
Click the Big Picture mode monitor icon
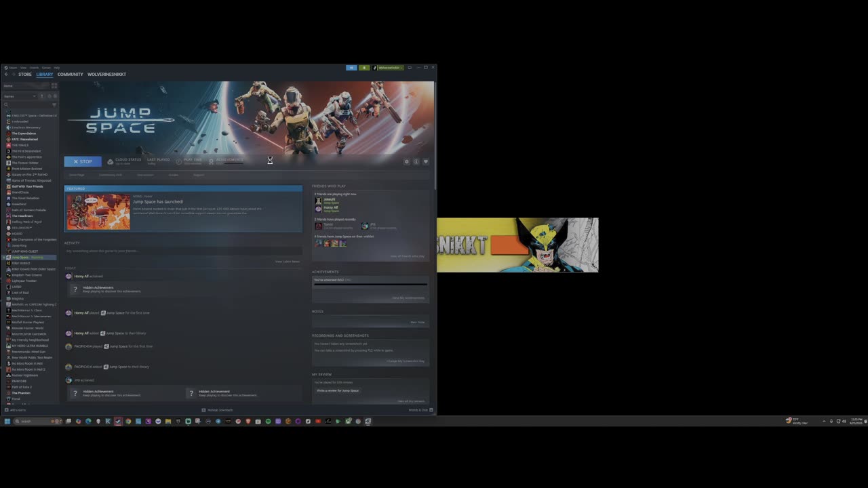[410, 68]
